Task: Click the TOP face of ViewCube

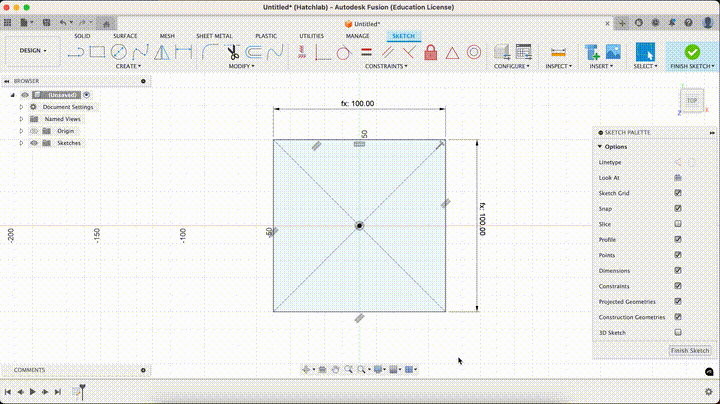Action: point(692,101)
